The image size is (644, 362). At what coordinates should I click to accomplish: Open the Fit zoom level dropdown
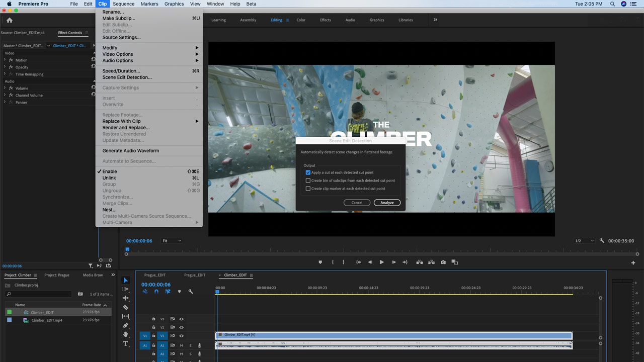pos(172,241)
